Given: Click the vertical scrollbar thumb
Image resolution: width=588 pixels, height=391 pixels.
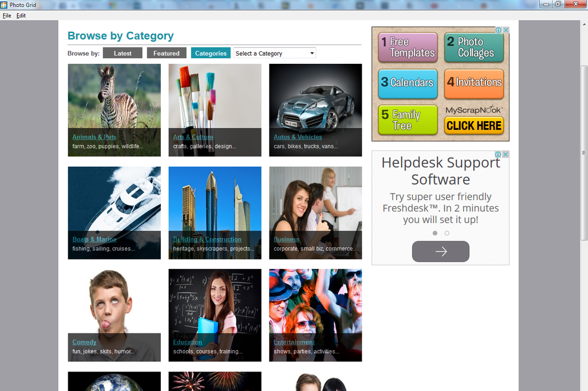Looking at the screenshot, I should click(584, 151).
